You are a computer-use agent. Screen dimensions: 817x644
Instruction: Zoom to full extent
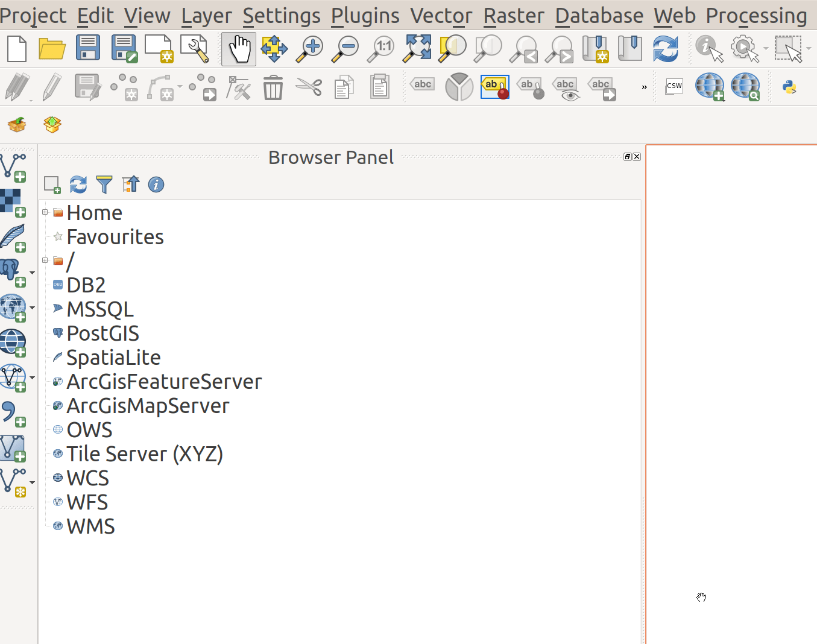pyautogui.click(x=417, y=49)
